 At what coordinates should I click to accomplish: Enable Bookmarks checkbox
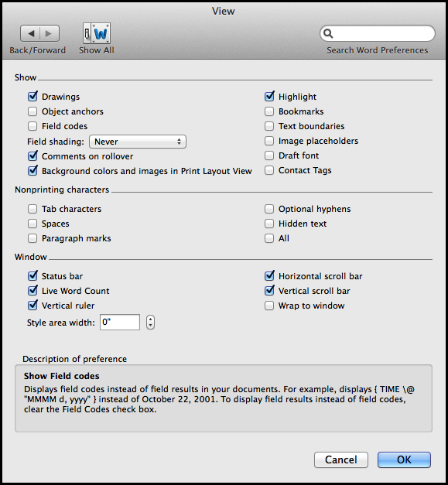click(x=269, y=111)
